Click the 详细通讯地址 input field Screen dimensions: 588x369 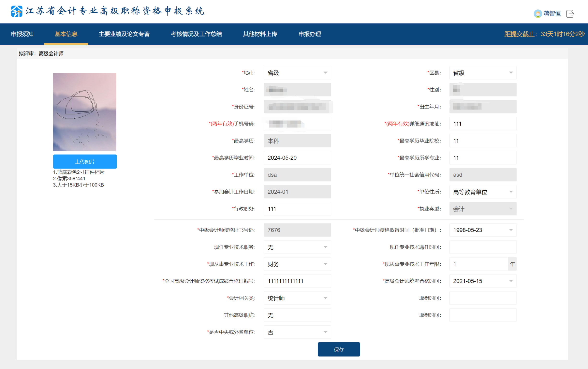tap(482, 123)
